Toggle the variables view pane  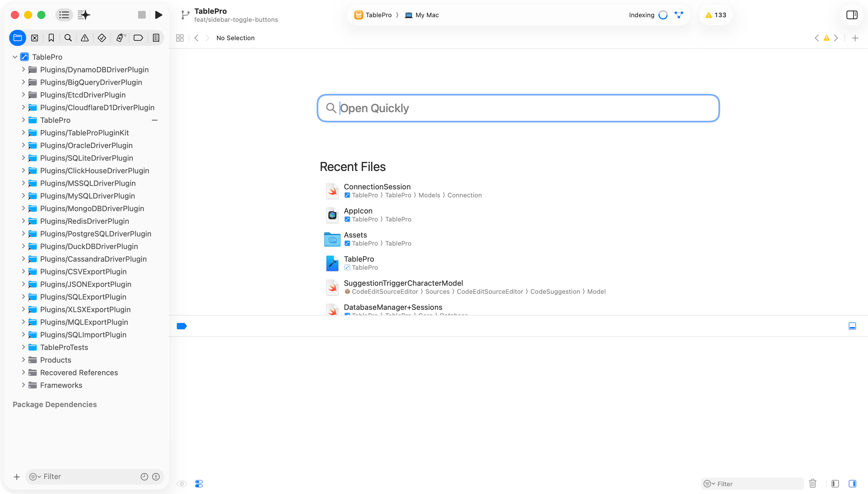pyautogui.click(x=835, y=483)
